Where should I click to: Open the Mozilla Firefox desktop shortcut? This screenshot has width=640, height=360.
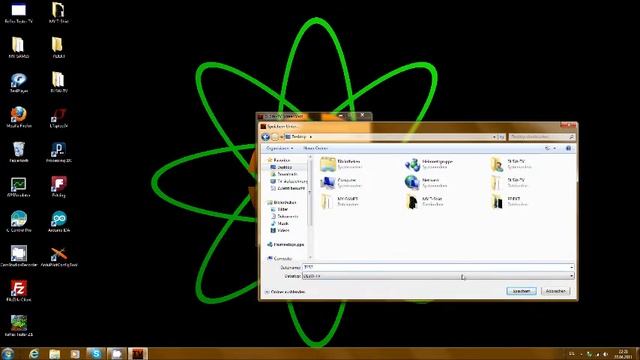point(19,117)
